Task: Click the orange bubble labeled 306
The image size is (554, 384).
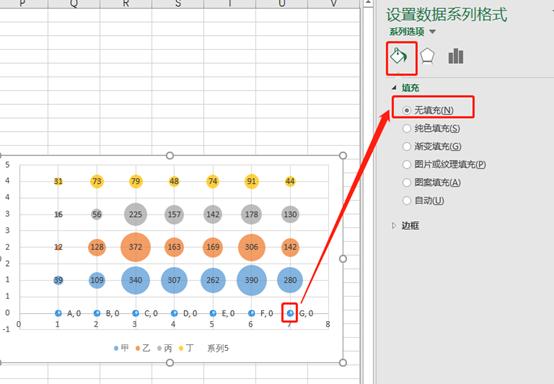Action: click(x=251, y=247)
